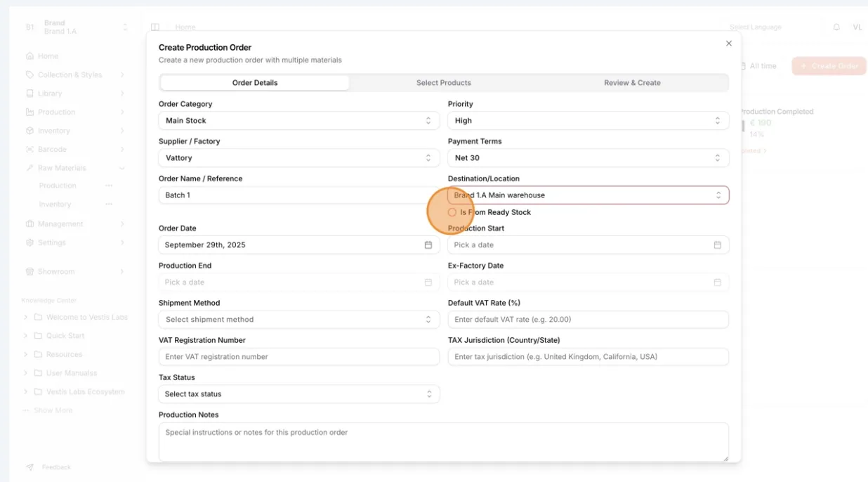Switch to the Review & Create tab
This screenshot has width=868, height=482.
tap(632, 83)
